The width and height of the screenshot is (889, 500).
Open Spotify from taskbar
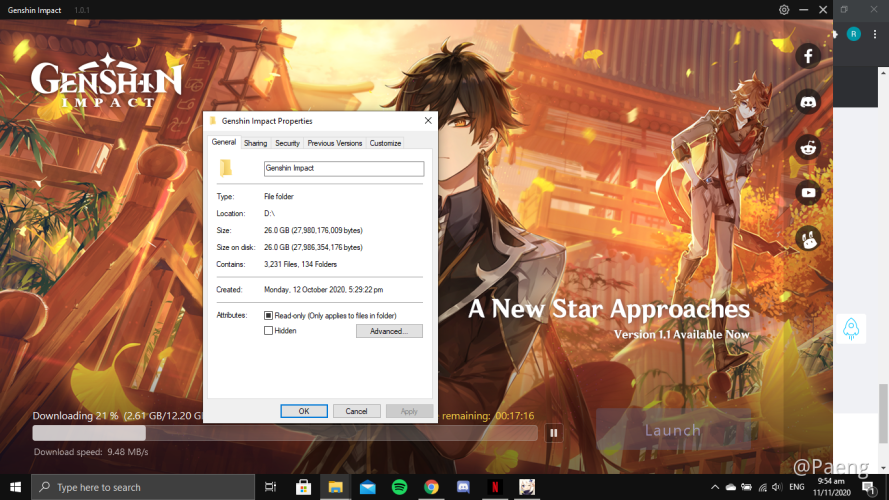(x=399, y=487)
